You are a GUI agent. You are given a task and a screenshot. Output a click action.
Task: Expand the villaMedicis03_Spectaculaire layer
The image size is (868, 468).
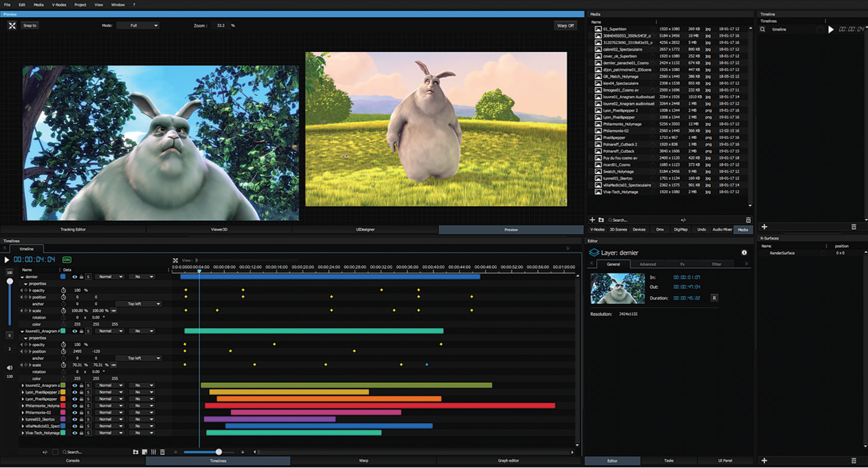pyautogui.click(x=23, y=426)
